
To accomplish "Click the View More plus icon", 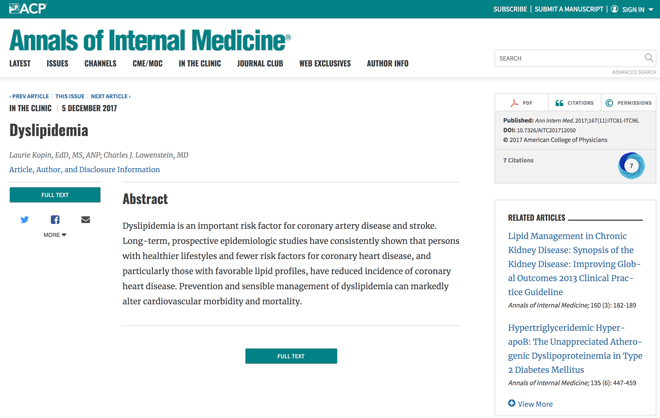I will pyautogui.click(x=511, y=403).
